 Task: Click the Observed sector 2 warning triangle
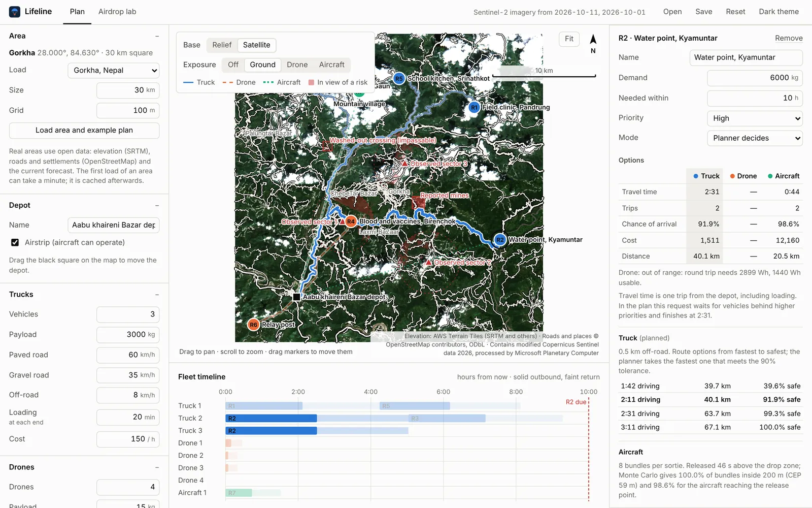[x=429, y=263]
